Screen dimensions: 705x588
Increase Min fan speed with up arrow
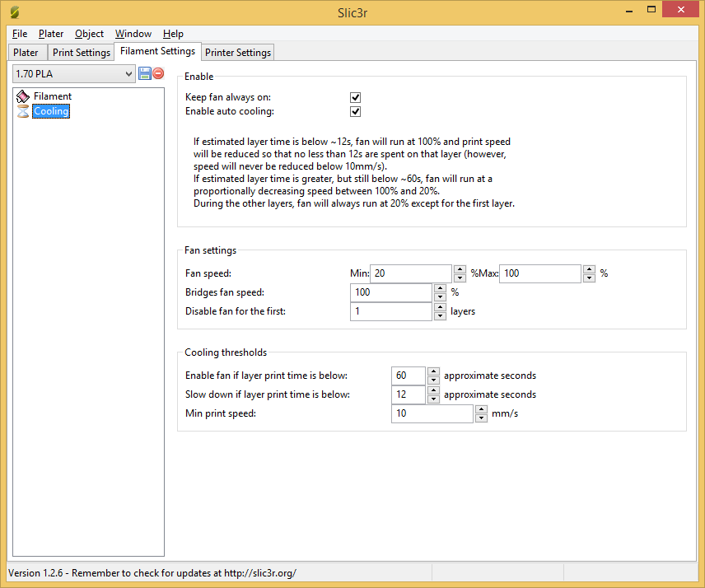coord(460,269)
